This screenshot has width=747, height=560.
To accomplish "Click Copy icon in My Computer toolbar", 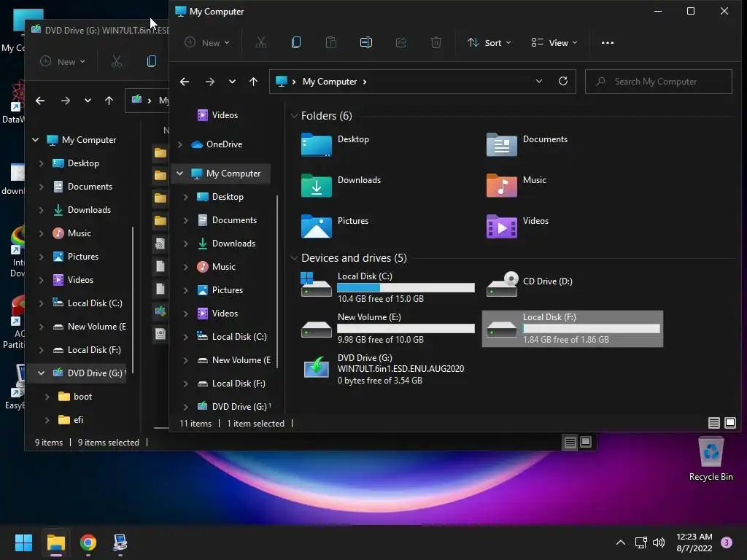I will [296, 42].
